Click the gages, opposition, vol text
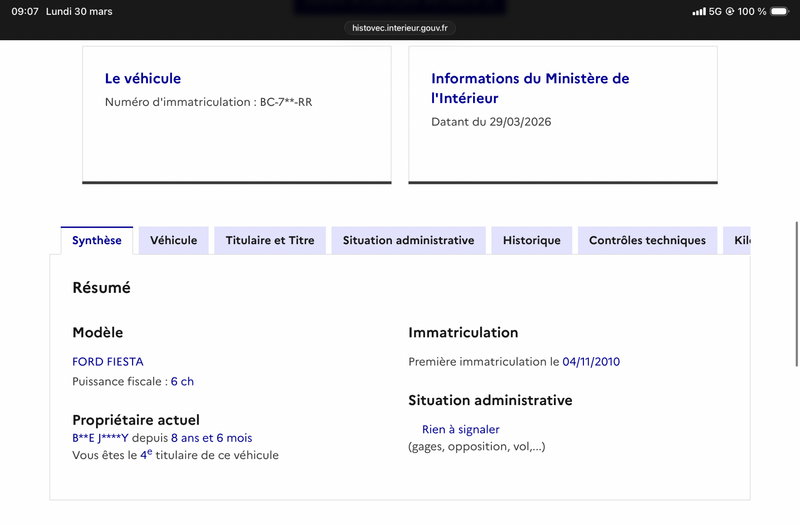 (477, 447)
